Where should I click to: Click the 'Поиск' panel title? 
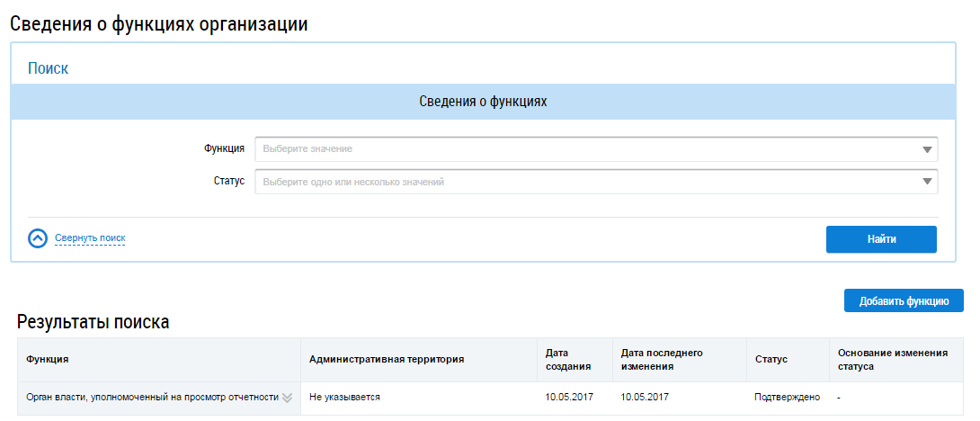click(x=48, y=68)
